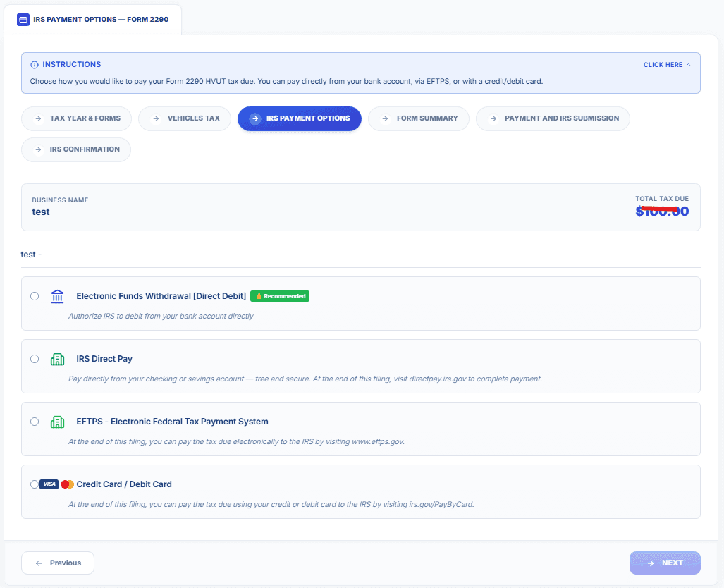Click the bank building icon for Direct Debit
The height and width of the screenshot is (588, 724).
tap(57, 296)
